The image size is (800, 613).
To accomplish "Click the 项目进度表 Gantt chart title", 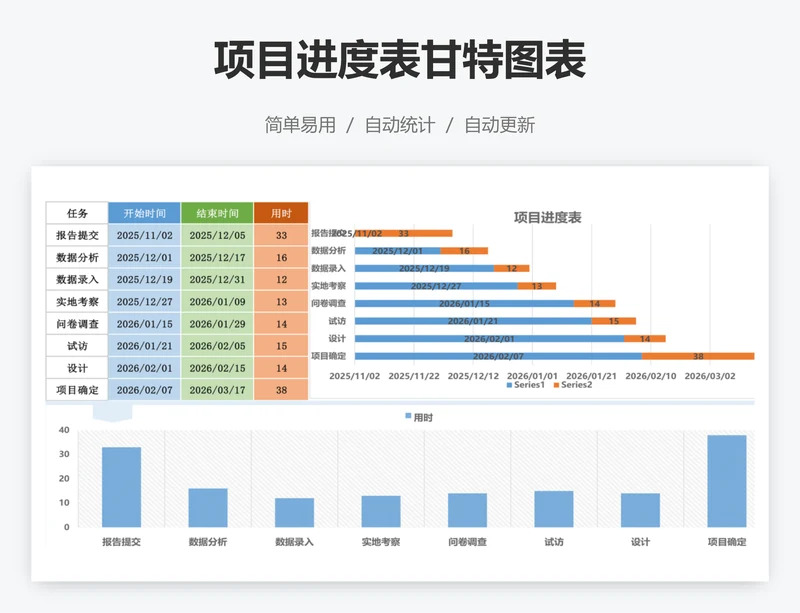I will click(x=547, y=217).
